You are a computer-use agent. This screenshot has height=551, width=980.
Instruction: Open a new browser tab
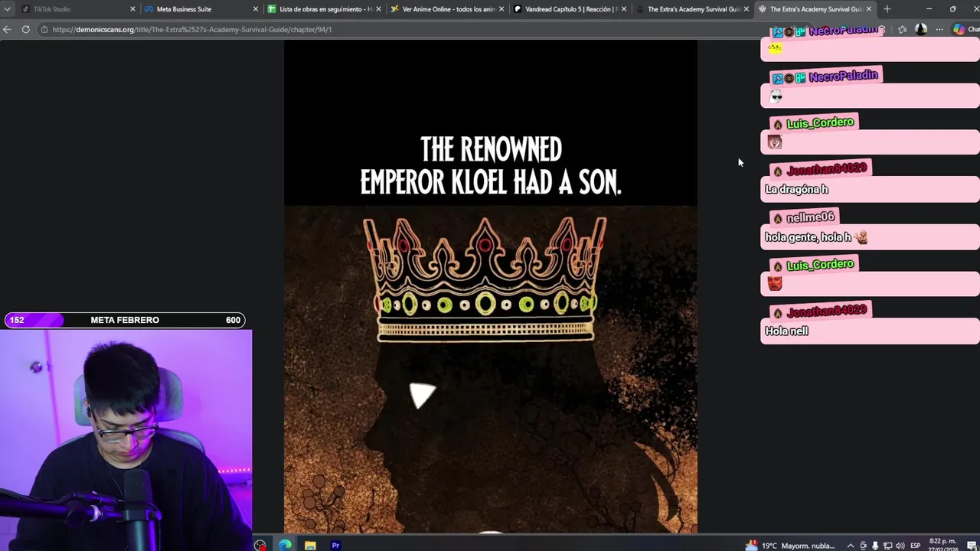click(x=887, y=9)
